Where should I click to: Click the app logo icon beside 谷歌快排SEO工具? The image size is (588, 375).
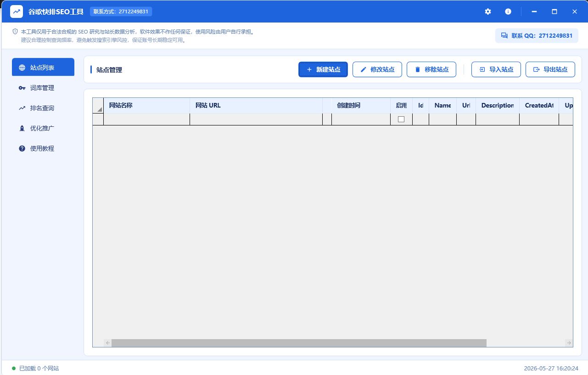pos(17,11)
